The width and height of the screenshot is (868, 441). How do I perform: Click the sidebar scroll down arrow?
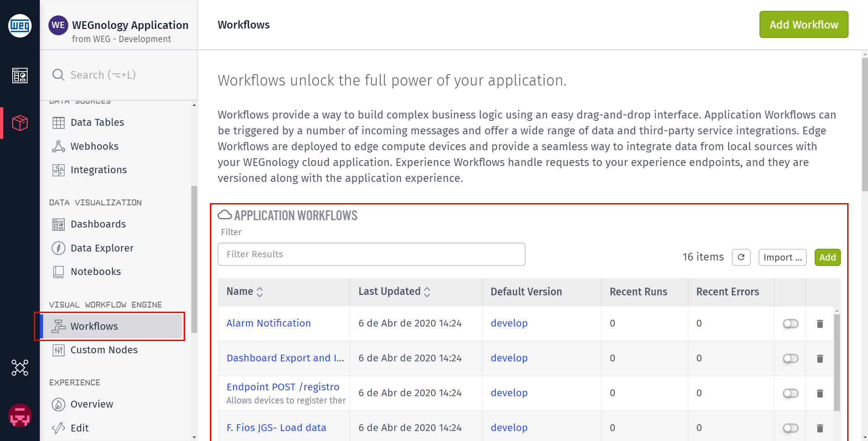coord(194,437)
